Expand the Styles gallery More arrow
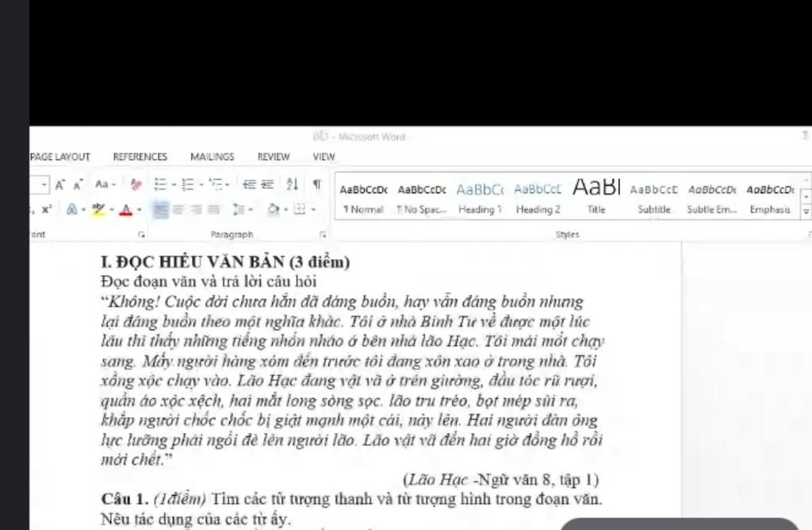This screenshot has height=530, width=812. pyautogui.click(x=806, y=211)
